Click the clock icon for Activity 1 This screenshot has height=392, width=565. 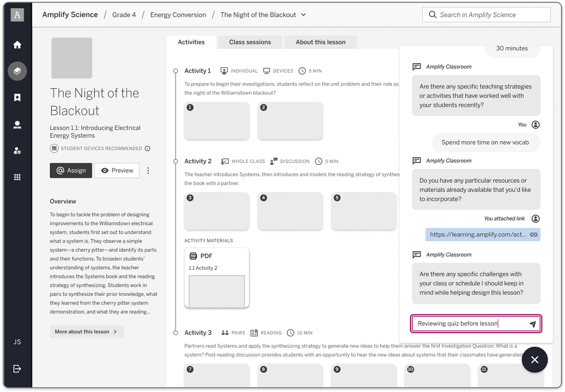(x=302, y=71)
